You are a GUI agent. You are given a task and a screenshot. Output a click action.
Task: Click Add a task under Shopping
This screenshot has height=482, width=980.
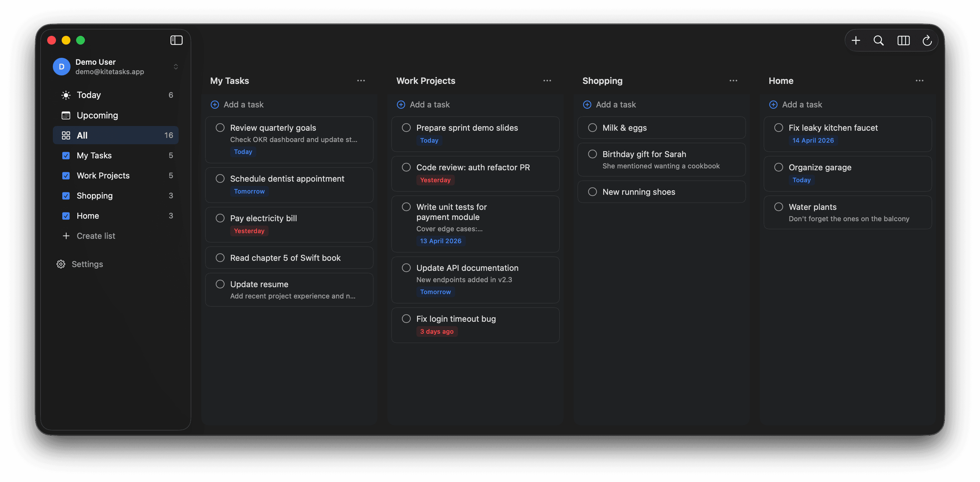(x=615, y=105)
